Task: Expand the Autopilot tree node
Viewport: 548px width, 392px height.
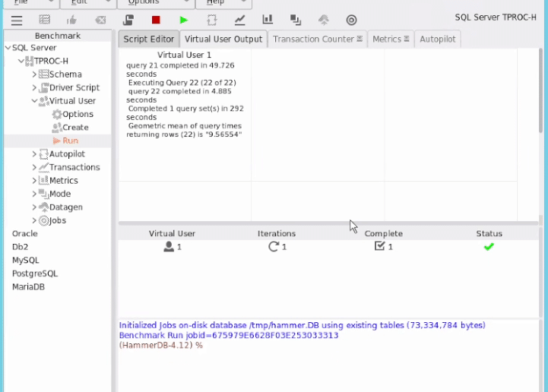Action: (34, 153)
